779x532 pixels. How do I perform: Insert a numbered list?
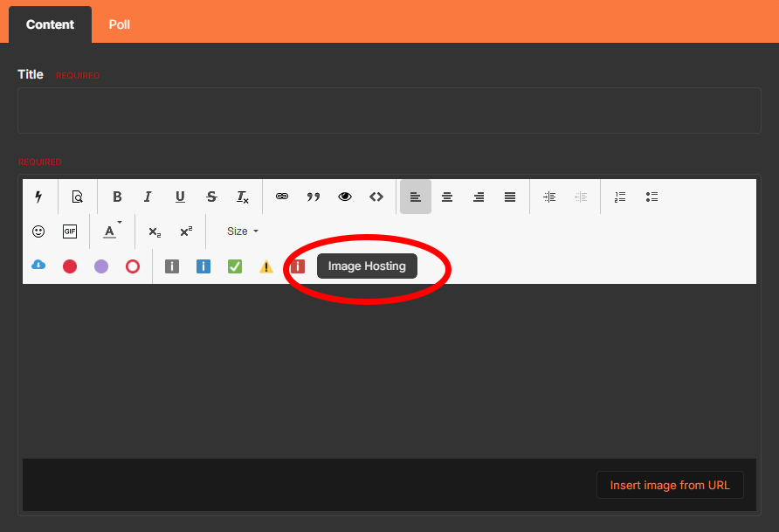pos(620,197)
